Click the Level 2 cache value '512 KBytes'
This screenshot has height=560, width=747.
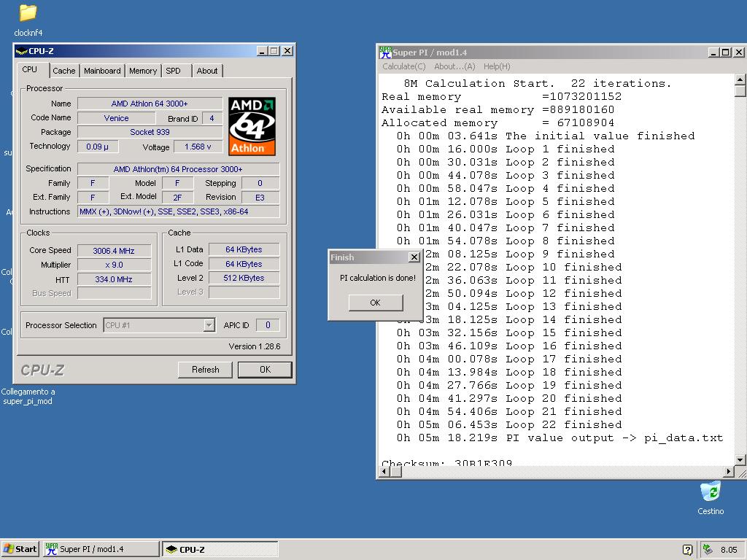coord(244,278)
